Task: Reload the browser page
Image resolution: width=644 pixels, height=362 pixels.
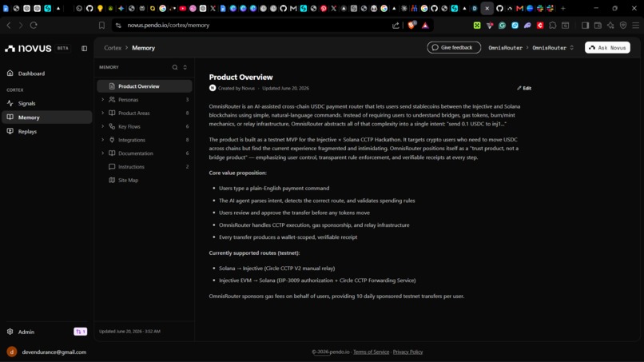Action: (x=34, y=26)
